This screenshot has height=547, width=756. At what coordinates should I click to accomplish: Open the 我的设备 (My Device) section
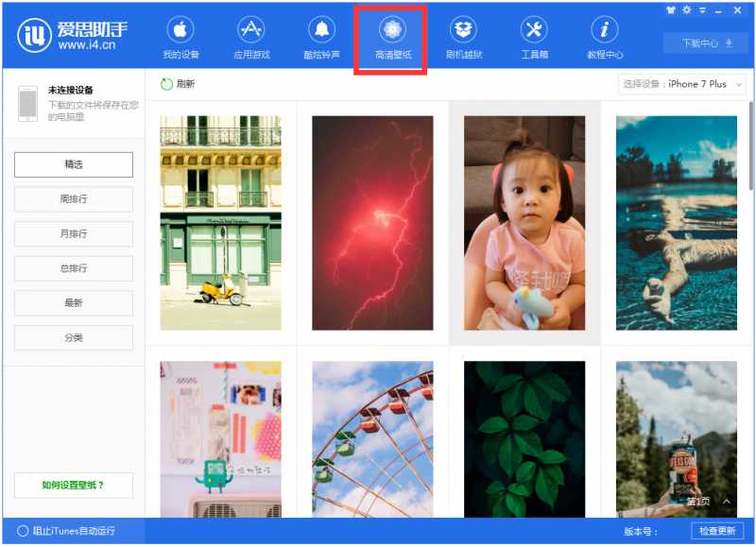coord(180,38)
